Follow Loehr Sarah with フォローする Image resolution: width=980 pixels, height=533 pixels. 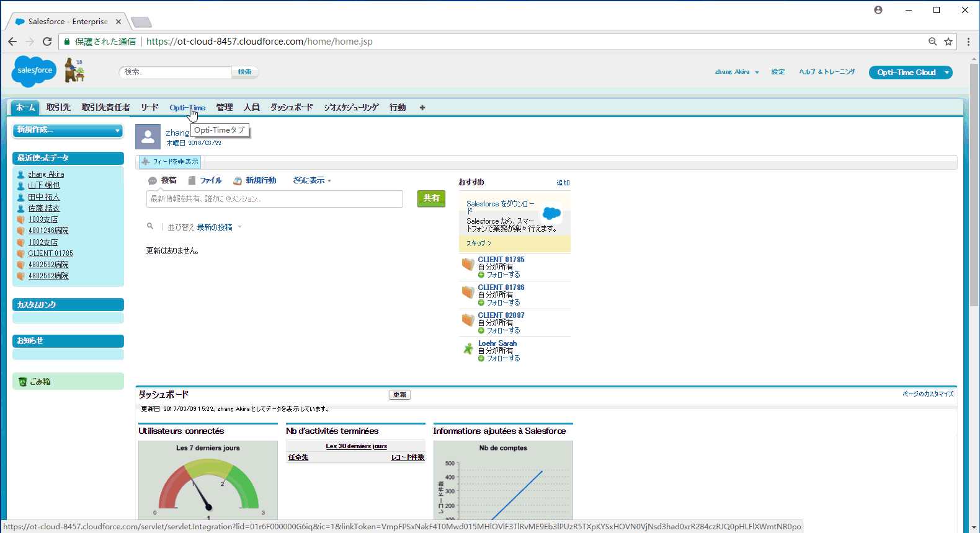[x=502, y=359]
